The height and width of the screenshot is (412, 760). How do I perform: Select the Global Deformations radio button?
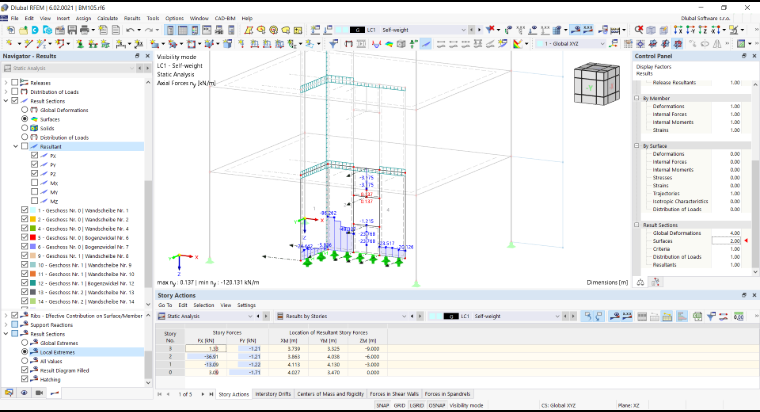[x=25, y=110]
